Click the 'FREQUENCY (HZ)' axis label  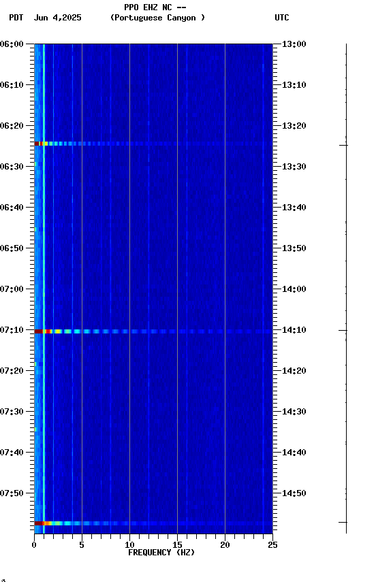(161, 553)
